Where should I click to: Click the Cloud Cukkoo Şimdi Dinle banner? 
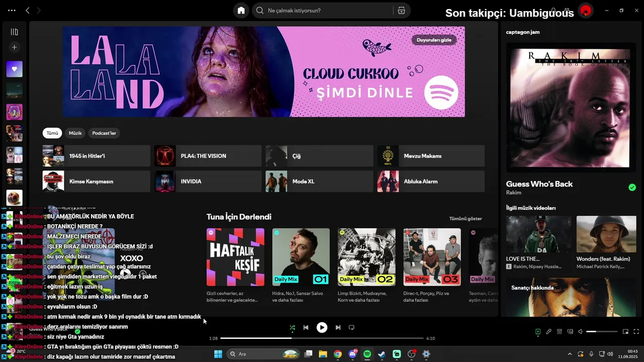pyautogui.click(x=264, y=72)
